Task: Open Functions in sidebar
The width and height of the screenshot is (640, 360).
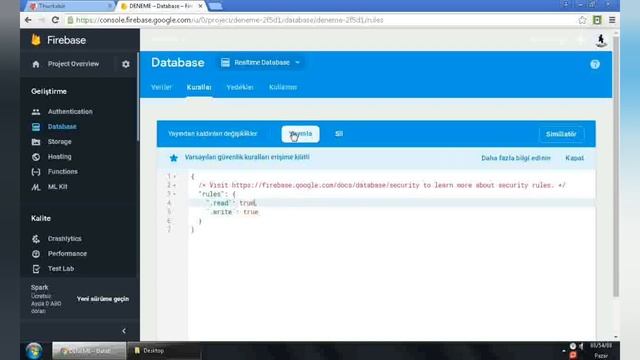Action: [62, 172]
